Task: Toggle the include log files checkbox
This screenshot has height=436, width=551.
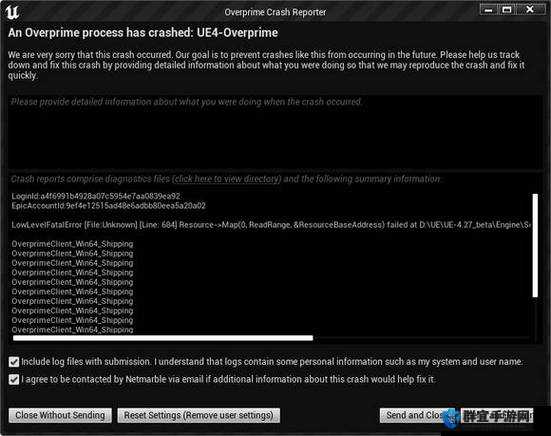Action: coord(14,362)
